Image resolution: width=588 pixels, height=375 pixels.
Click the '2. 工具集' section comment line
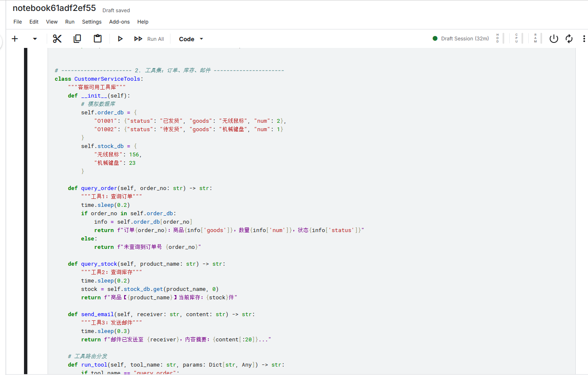(169, 70)
